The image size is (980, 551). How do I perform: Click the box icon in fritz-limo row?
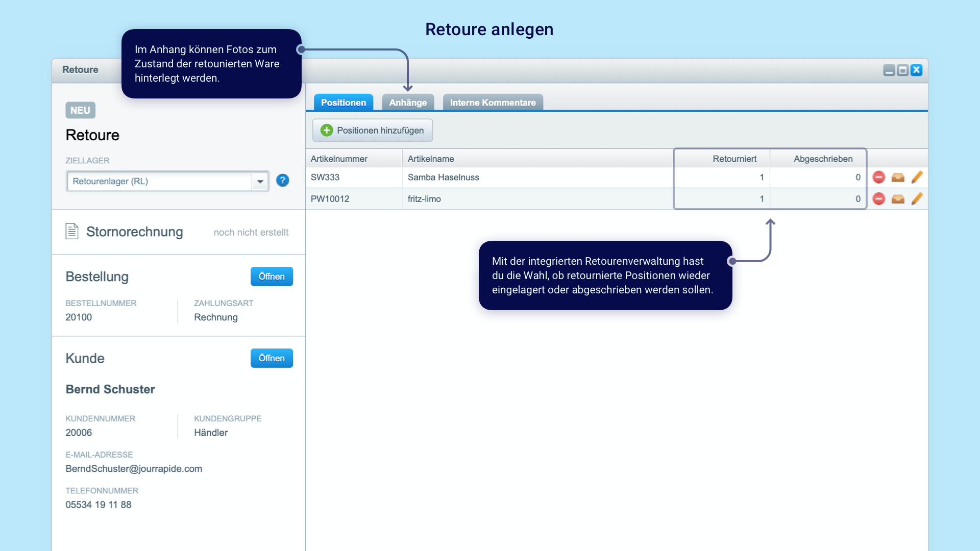898,199
